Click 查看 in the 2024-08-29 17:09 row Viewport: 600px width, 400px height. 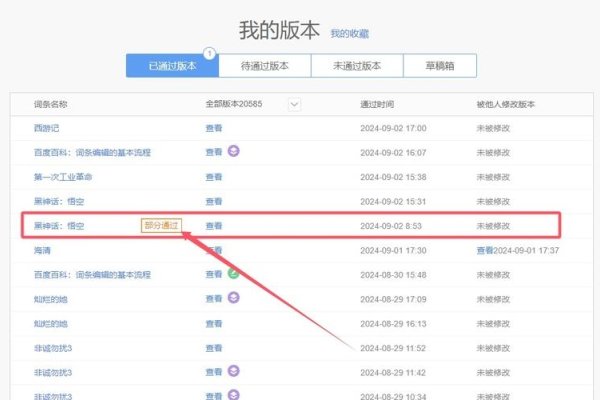(x=214, y=299)
